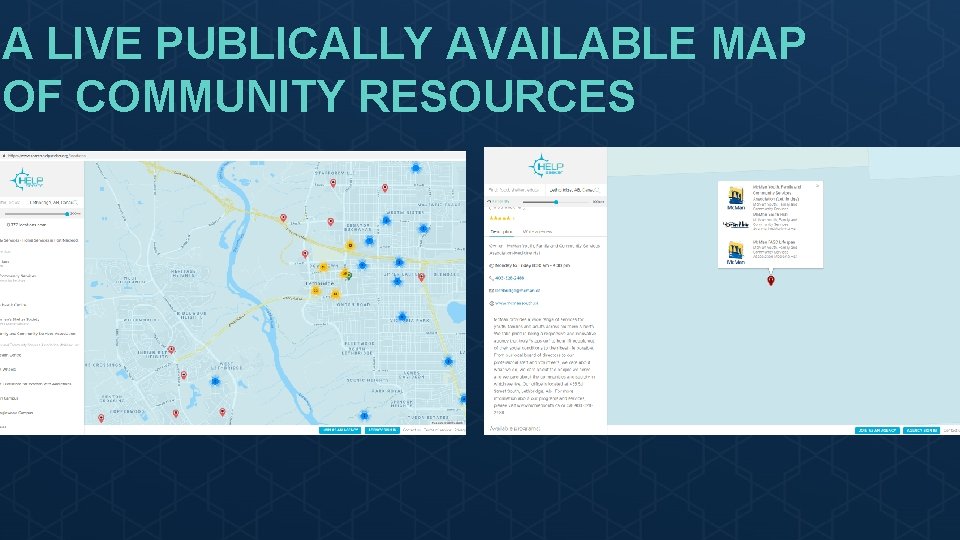
Task: Click the phone icon in agency details
Action: point(491,278)
